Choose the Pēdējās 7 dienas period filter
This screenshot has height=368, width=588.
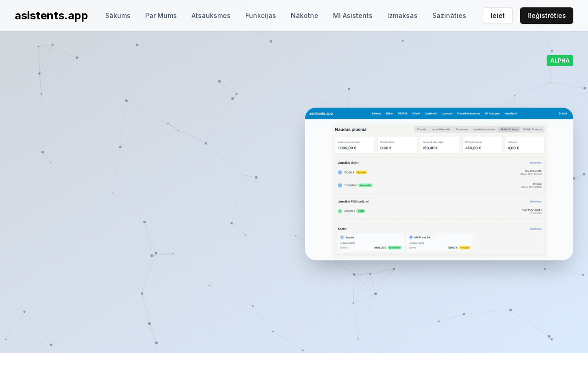[x=509, y=130]
